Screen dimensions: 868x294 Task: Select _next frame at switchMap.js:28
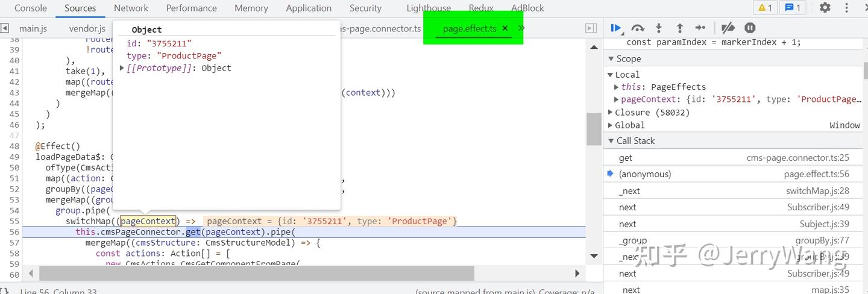pyautogui.click(x=734, y=191)
